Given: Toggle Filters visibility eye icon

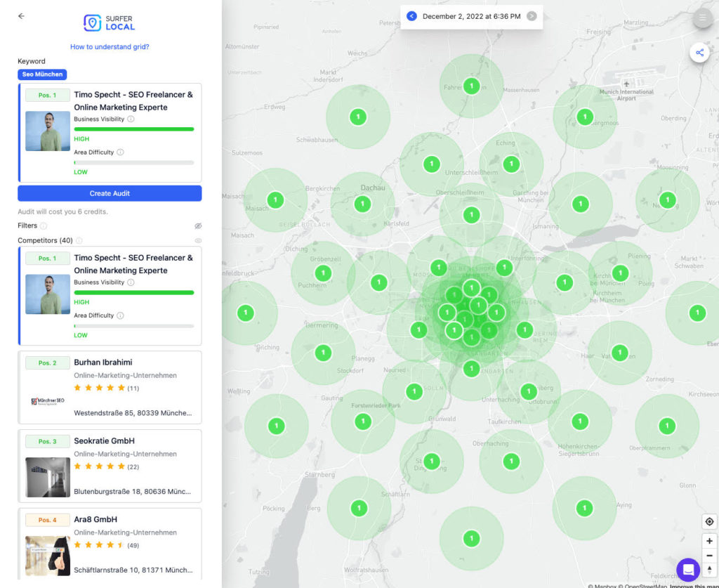Looking at the screenshot, I should coord(198,226).
